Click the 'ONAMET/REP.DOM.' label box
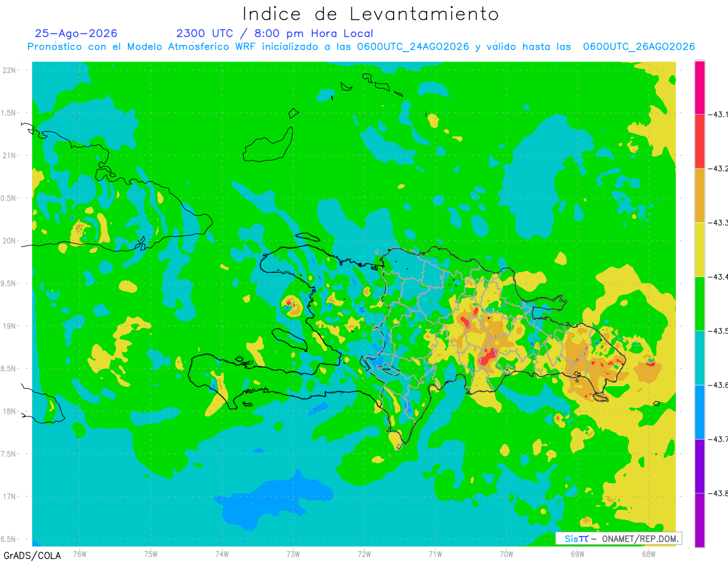 (618, 538)
